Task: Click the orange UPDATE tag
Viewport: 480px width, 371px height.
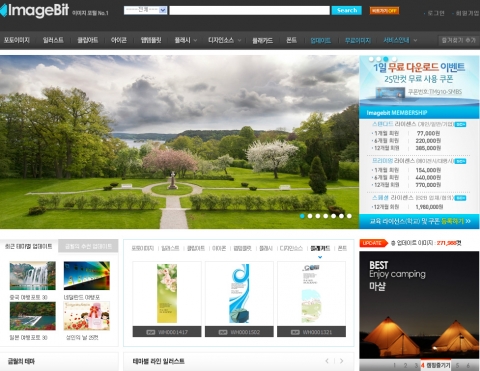Action: (x=373, y=243)
